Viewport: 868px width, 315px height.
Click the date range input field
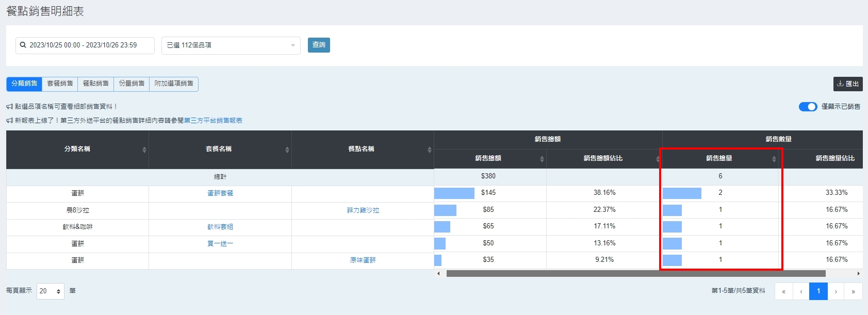click(85, 45)
